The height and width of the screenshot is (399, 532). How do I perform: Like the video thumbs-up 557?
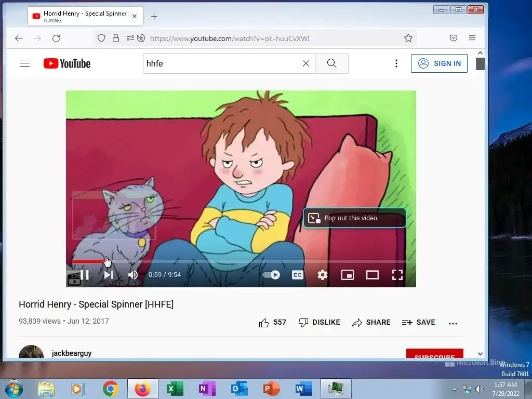[272, 322]
